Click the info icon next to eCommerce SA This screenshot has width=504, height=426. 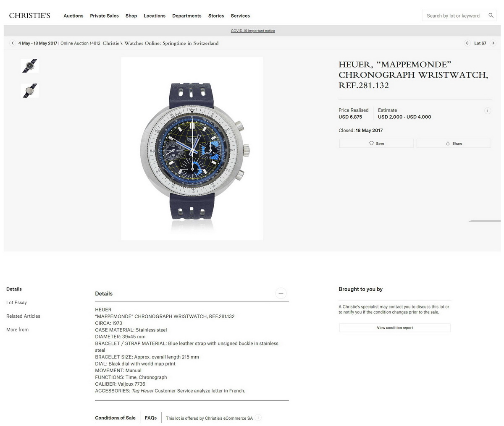(x=258, y=418)
